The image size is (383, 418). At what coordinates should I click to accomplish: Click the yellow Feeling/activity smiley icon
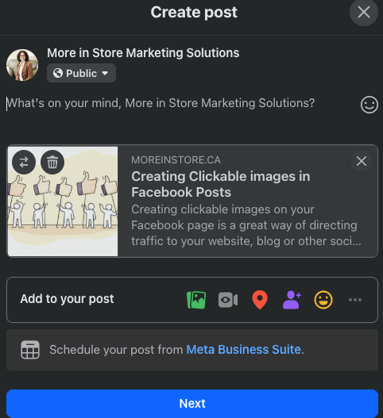tap(323, 300)
